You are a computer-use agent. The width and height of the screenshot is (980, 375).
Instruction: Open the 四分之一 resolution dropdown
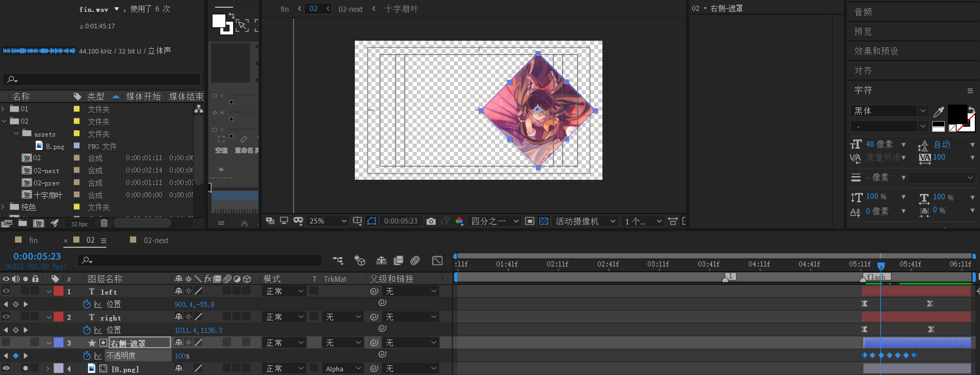[495, 221]
